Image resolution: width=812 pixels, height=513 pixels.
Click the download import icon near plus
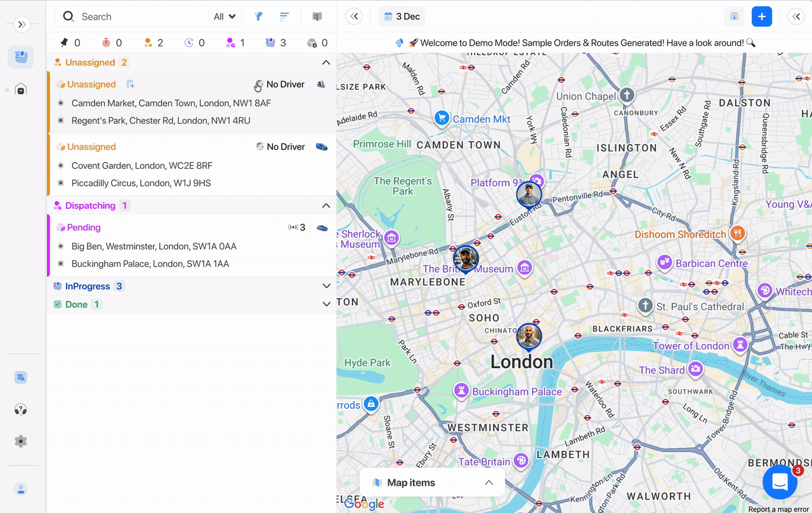pos(734,17)
